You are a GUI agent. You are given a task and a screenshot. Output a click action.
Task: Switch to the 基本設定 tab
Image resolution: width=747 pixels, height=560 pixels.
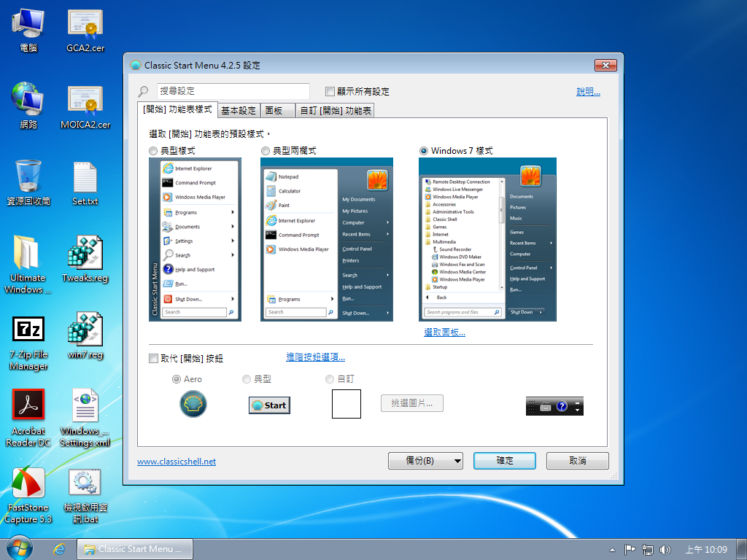(239, 111)
